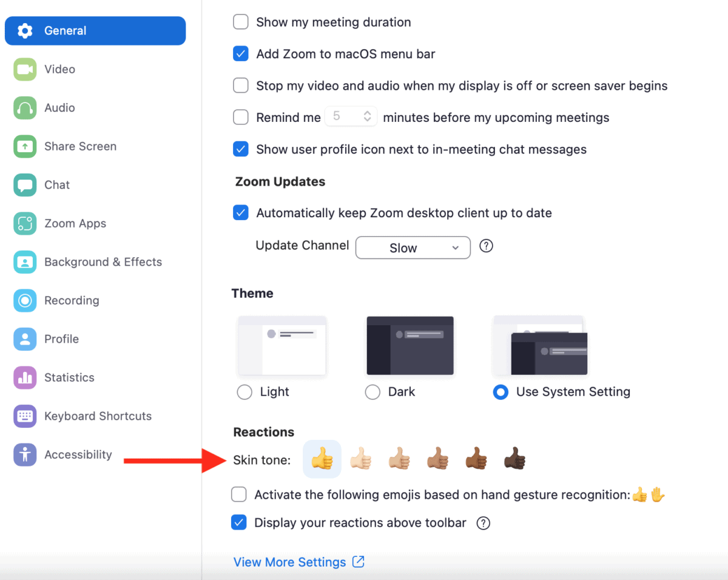Open Share Screen settings icon
The height and width of the screenshot is (580, 728).
point(25,146)
